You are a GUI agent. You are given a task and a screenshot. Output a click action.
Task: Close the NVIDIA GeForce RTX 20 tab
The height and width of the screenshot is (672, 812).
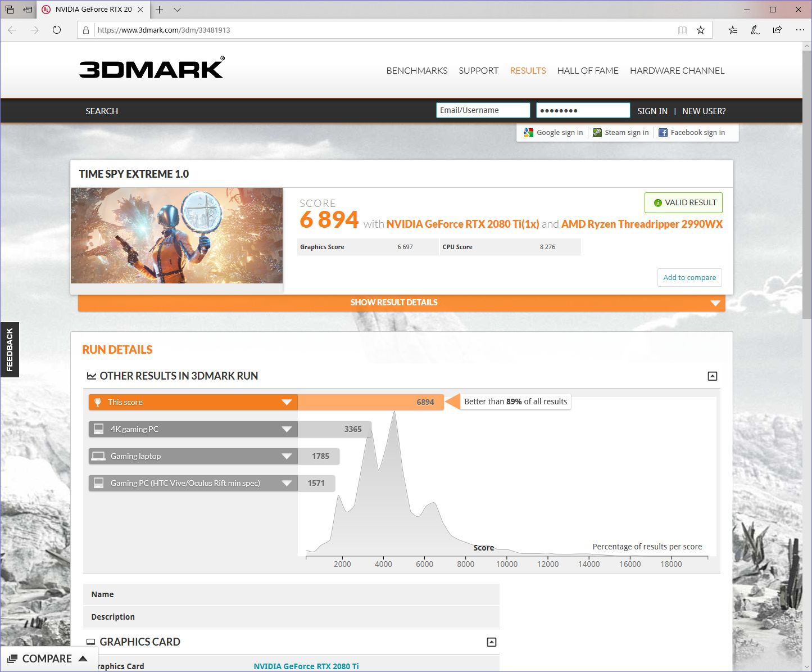[x=140, y=10]
